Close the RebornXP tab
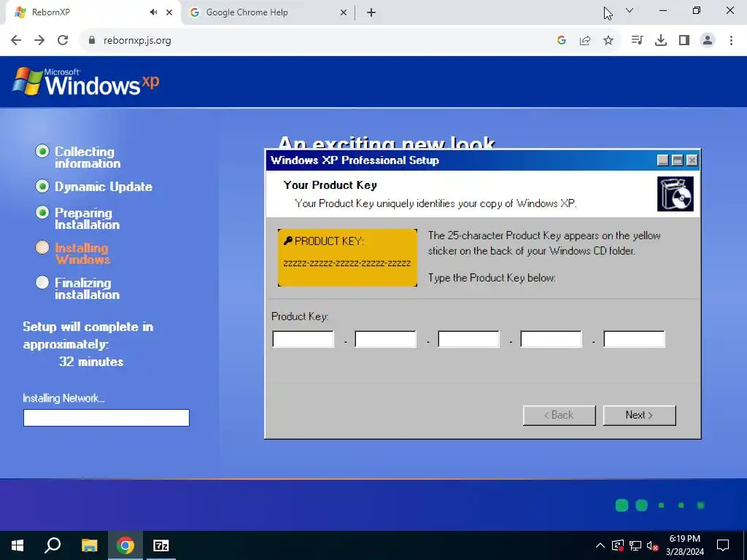747x560 pixels. coord(169,12)
